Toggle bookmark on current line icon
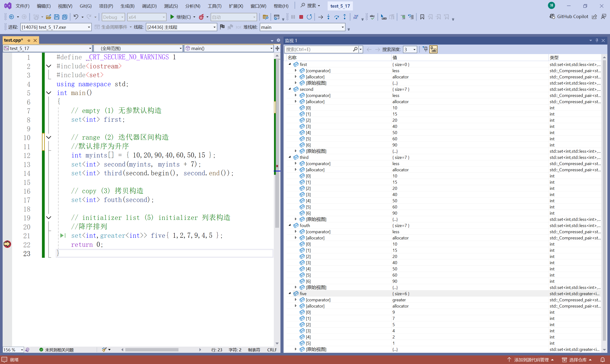This screenshot has width=610, height=364. coord(422,17)
